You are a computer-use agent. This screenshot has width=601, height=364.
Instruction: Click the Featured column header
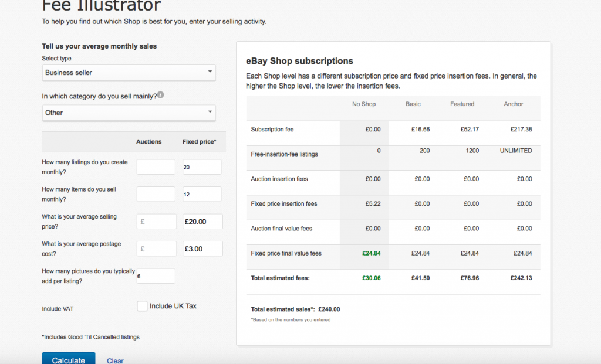coord(462,104)
